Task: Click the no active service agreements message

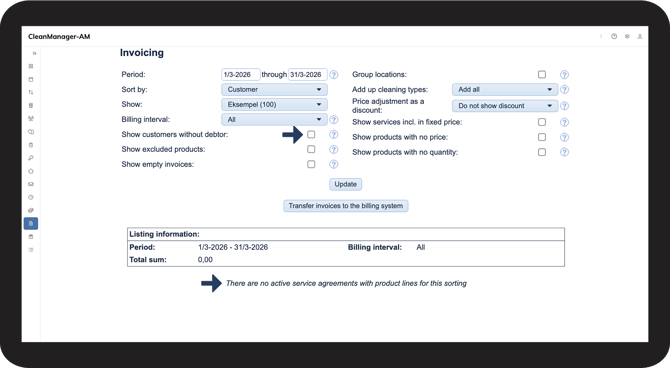Action: (346, 283)
